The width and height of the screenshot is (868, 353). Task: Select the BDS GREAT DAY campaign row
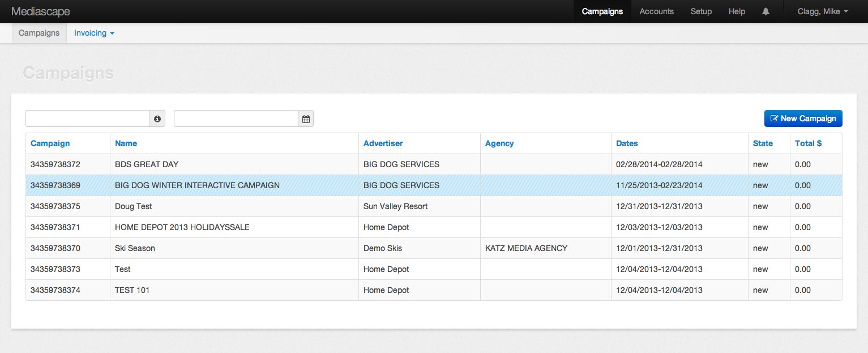(x=147, y=164)
